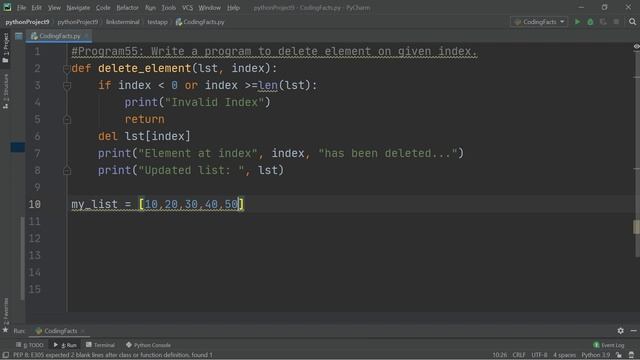Click the my_list variable on line 10
The height and width of the screenshot is (360, 640).
95,204
